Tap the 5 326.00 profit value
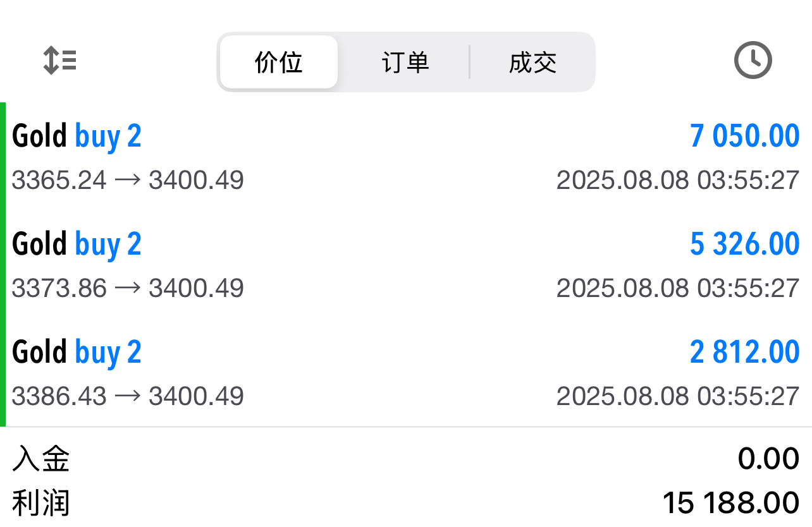The image size is (812, 527). pyautogui.click(x=745, y=244)
